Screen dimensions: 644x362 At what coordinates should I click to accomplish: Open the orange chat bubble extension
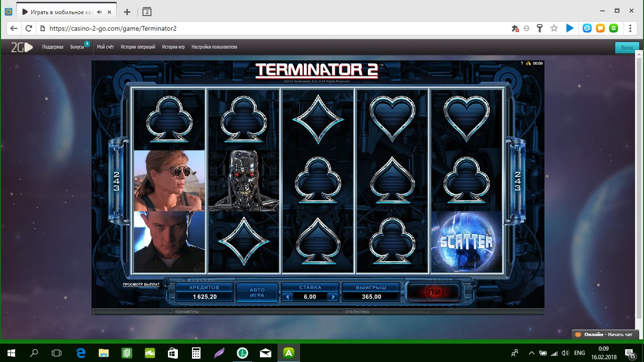[x=600, y=28]
